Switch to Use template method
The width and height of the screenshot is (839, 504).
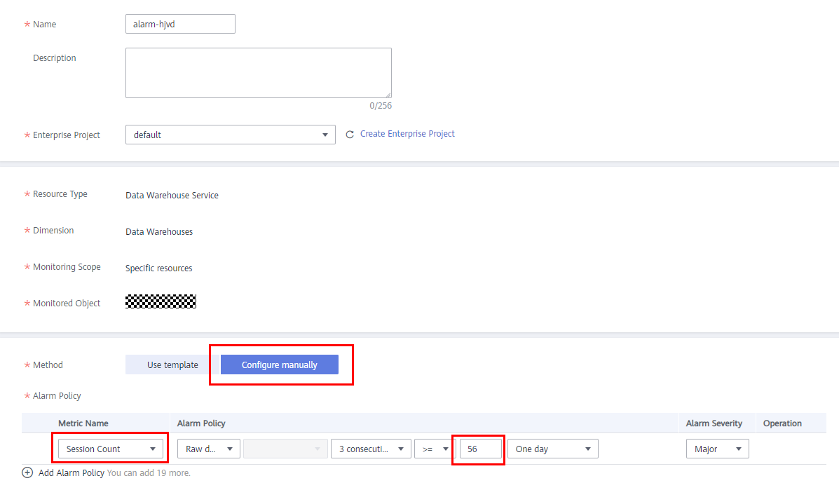pyautogui.click(x=172, y=365)
